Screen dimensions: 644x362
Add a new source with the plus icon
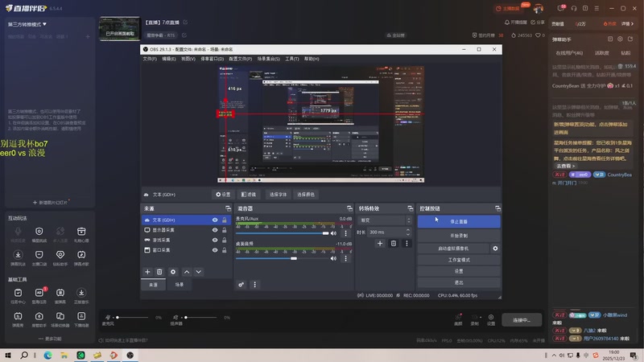(x=147, y=272)
